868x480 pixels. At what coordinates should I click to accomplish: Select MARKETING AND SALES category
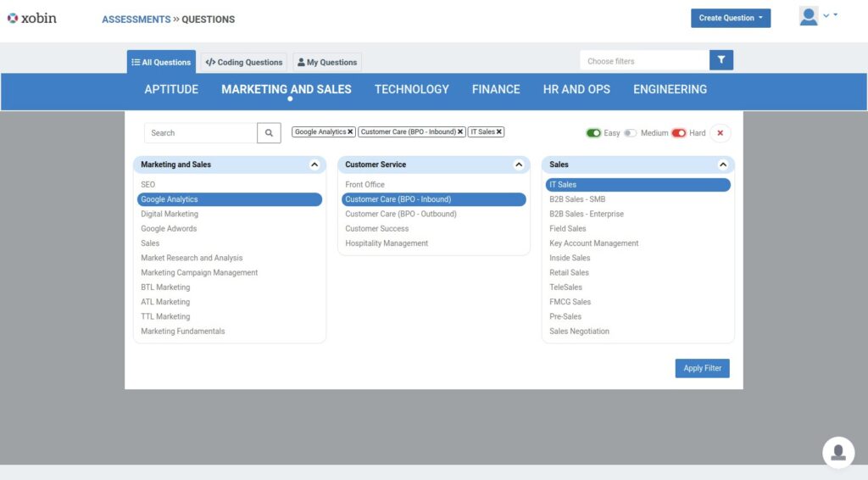pos(287,90)
